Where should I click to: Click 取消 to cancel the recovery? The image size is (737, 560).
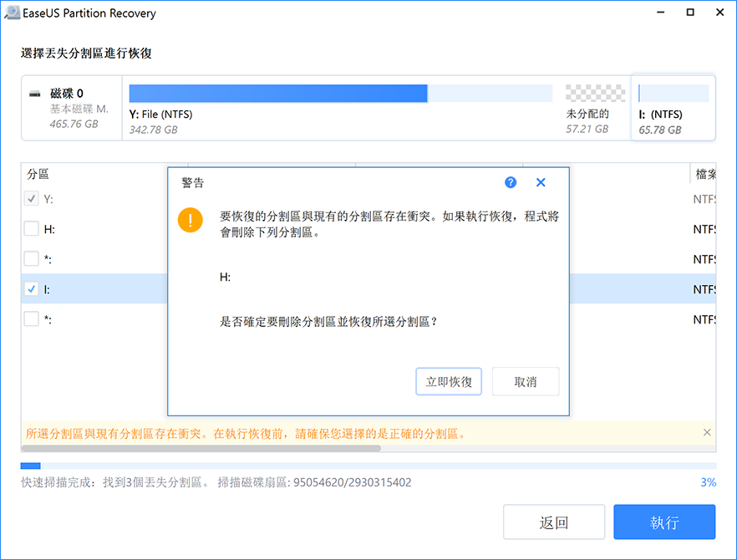click(526, 381)
